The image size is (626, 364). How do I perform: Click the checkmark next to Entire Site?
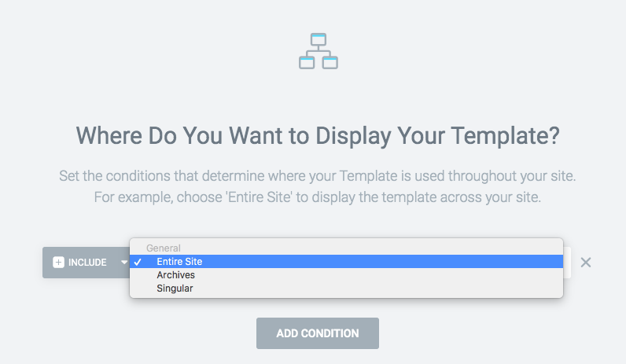tap(138, 262)
